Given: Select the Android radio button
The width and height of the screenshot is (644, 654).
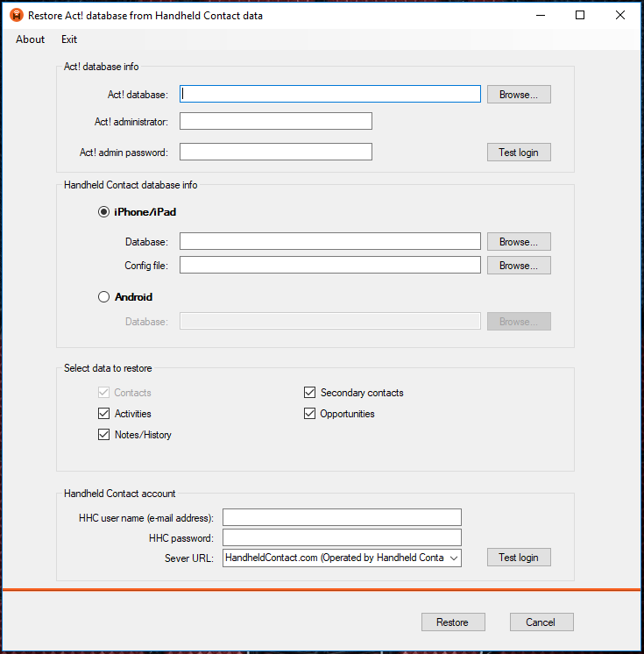Looking at the screenshot, I should [x=103, y=297].
